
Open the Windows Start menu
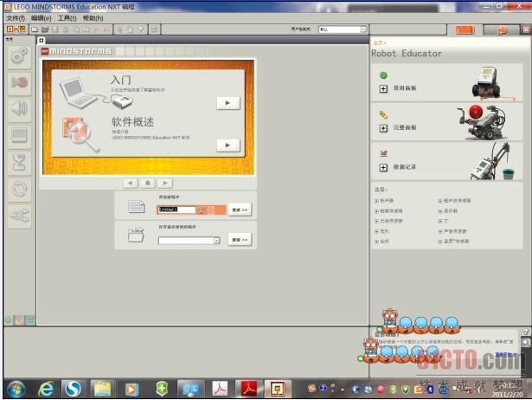click(16, 389)
